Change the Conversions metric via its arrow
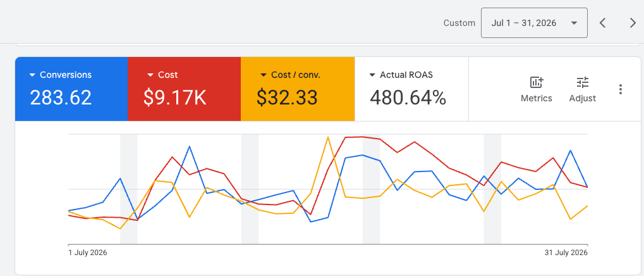This screenshot has height=276, width=644. click(32, 75)
